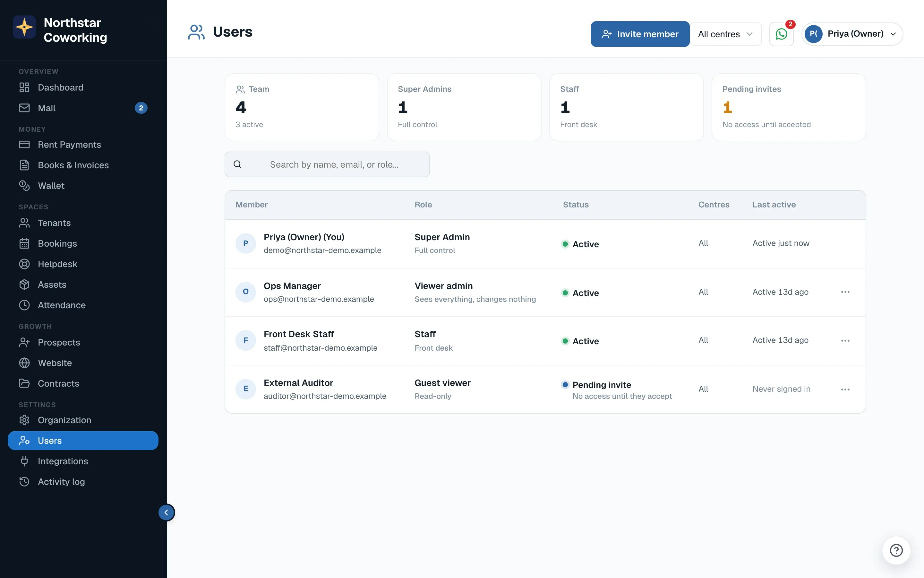Click the Mail unread badge showing 2
This screenshot has width=924, height=578.
(x=141, y=108)
